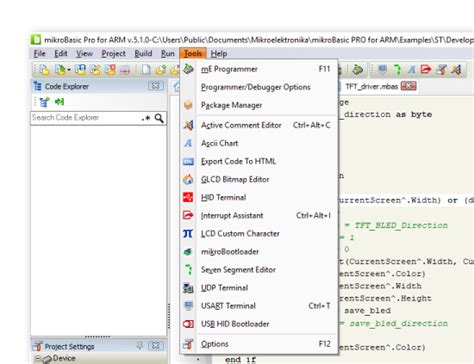Choose Seven Segment Editor menu entry
Viewport: 474px width, 364px height.
coord(259,270)
